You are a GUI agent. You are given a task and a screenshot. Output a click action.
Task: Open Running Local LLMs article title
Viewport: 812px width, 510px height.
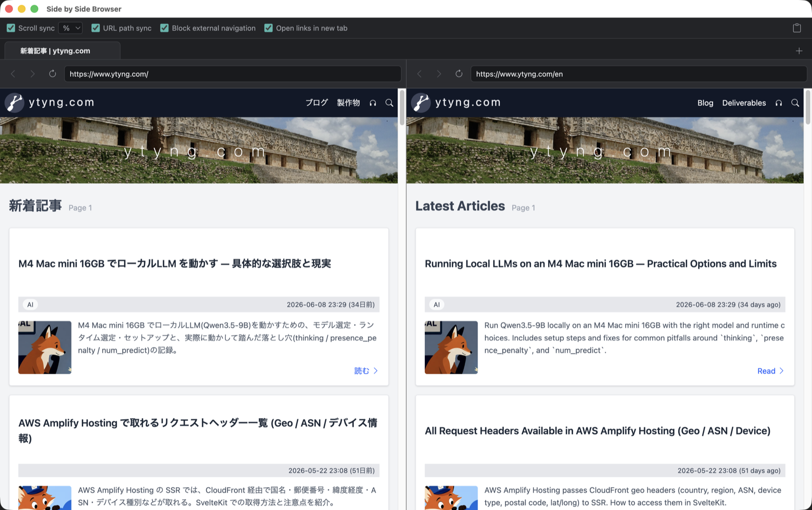601,264
